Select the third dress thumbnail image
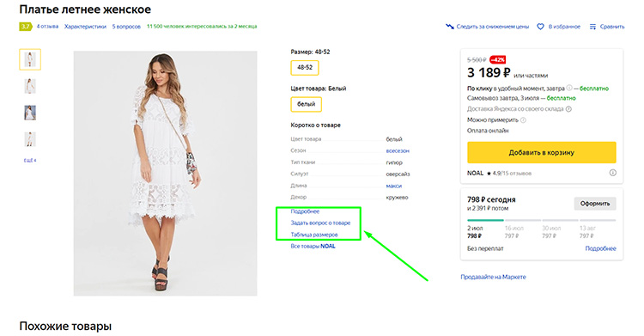 30,113
